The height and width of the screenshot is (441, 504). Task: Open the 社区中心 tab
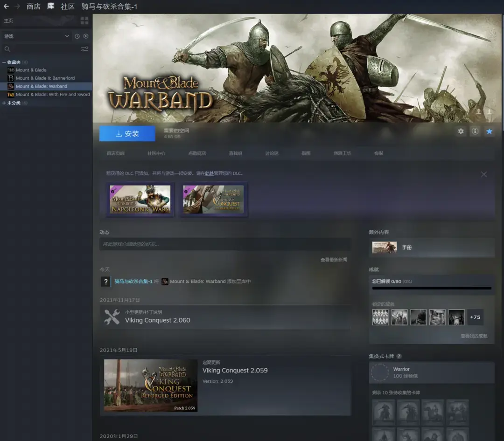coord(156,153)
